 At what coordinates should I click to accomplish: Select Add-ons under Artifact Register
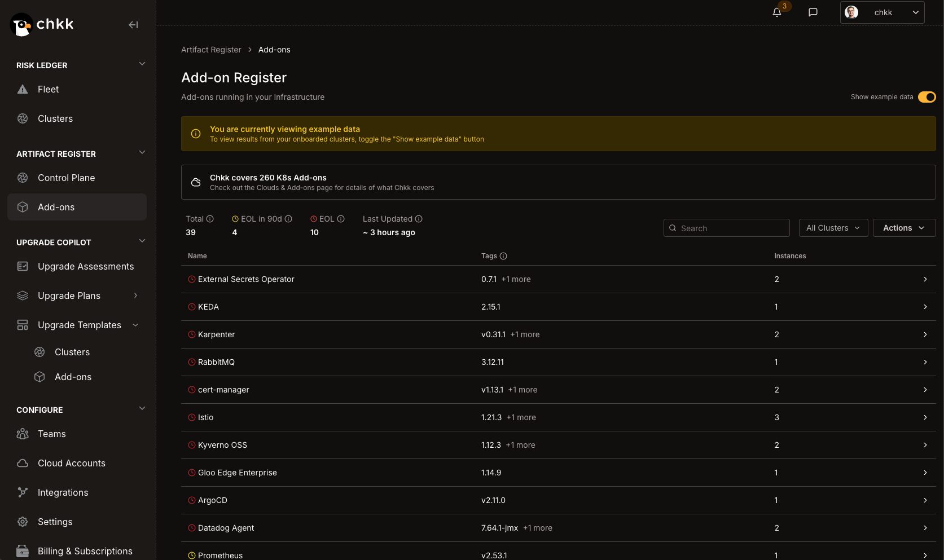click(x=77, y=207)
